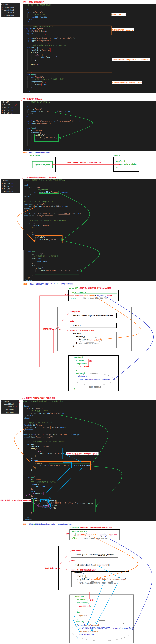Open demo01.html in the topmost file tree
This screenshot has width=156, height=644.
click(x=9, y=10)
